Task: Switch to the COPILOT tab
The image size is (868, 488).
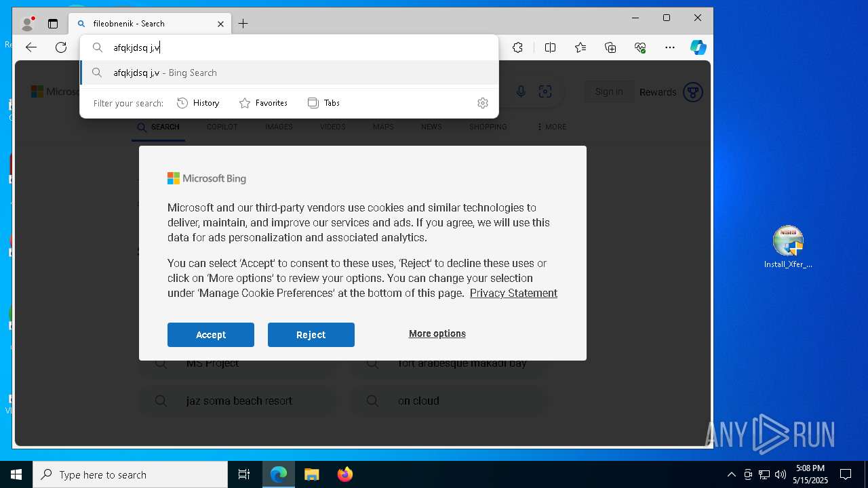Action: tap(222, 127)
